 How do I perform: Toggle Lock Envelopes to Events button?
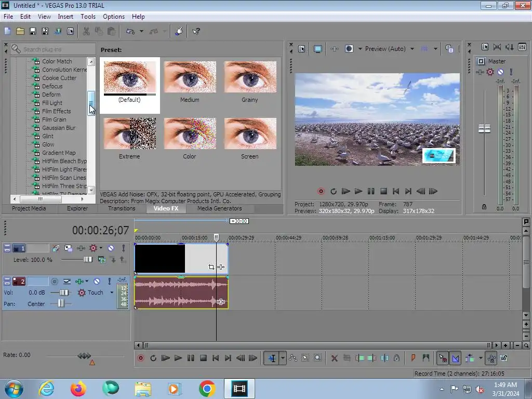491,358
